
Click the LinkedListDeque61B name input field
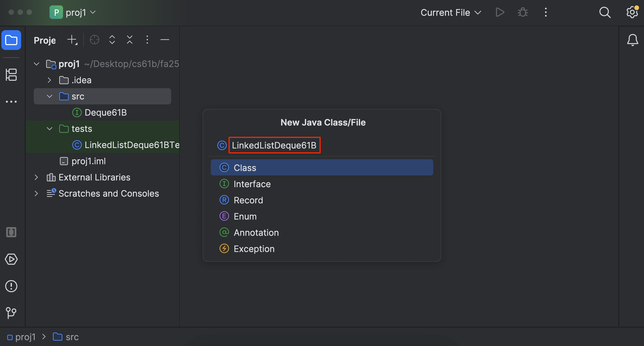pos(274,145)
